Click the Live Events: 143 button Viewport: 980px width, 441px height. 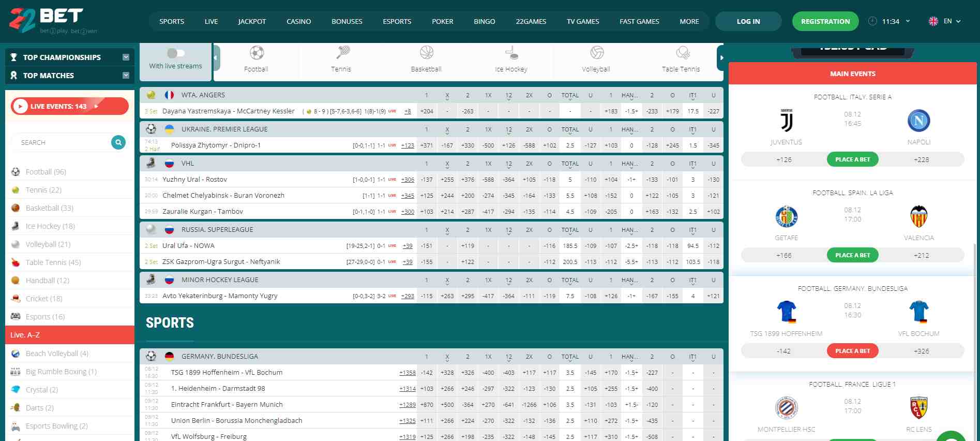(70, 106)
